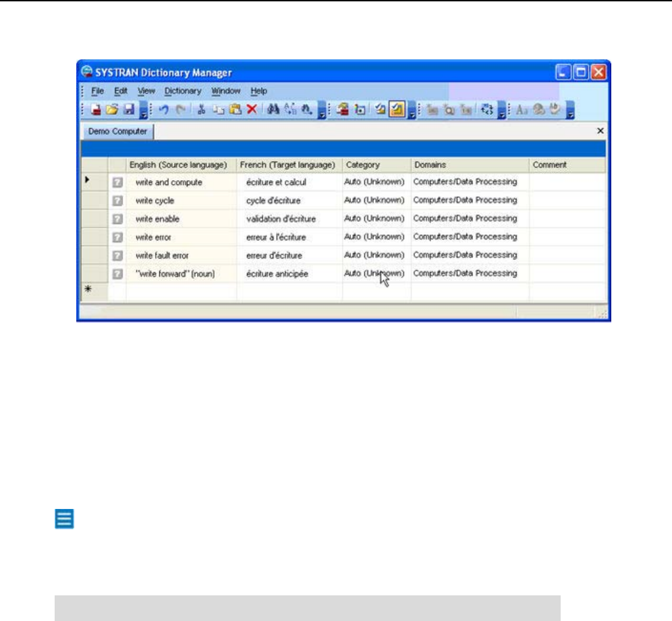Screen dimensions: 672x621
Task: Click question-mark icon of 'write error' row
Action: [x=117, y=237]
